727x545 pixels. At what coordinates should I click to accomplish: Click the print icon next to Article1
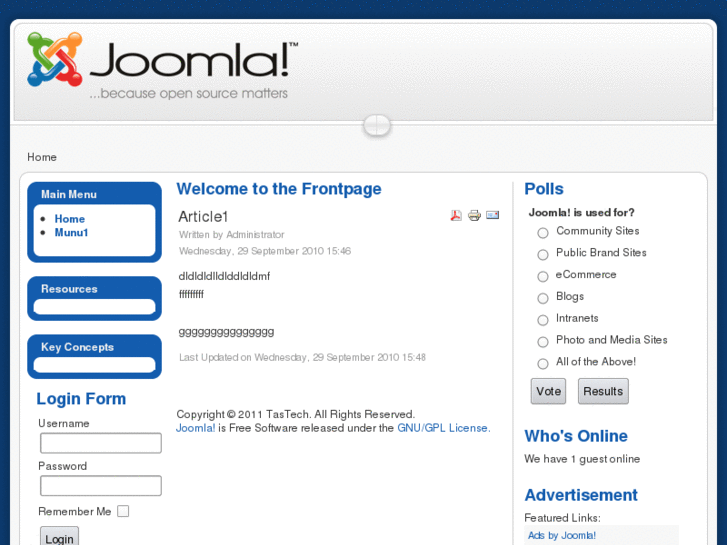[474, 215]
